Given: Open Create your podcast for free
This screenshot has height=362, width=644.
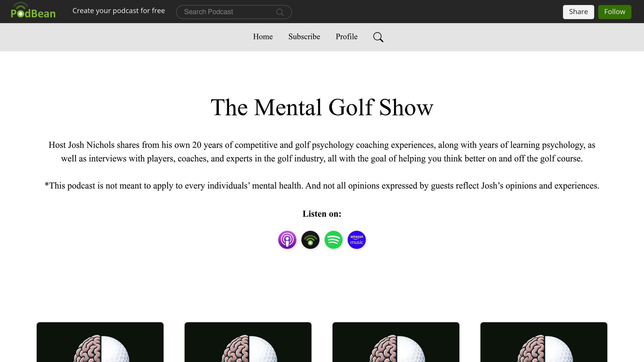Looking at the screenshot, I should coord(119,10).
